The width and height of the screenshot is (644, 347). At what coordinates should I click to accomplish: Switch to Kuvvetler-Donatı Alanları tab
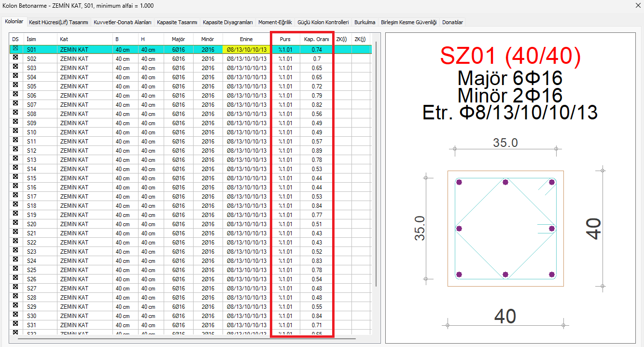click(x=123, y=22)
